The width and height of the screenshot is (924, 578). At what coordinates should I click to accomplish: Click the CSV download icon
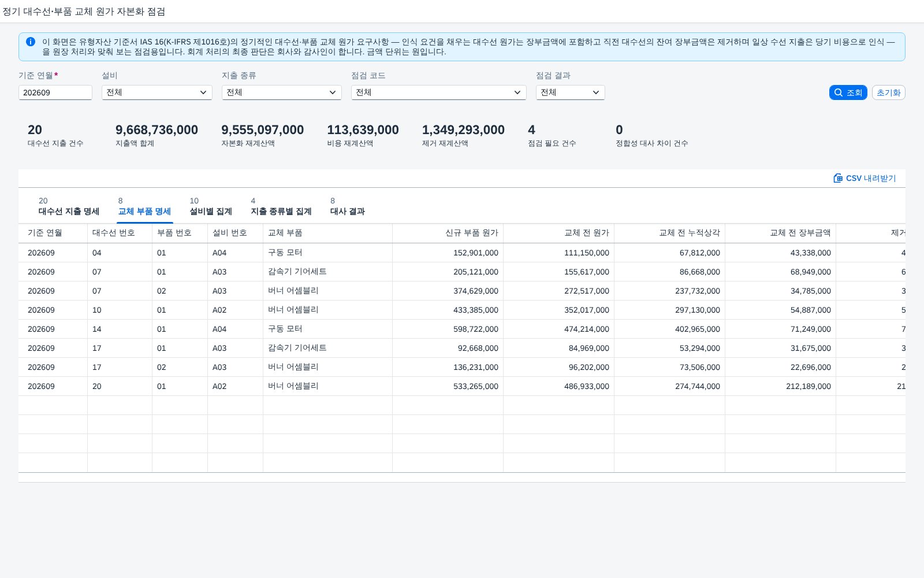coord(838,178)
